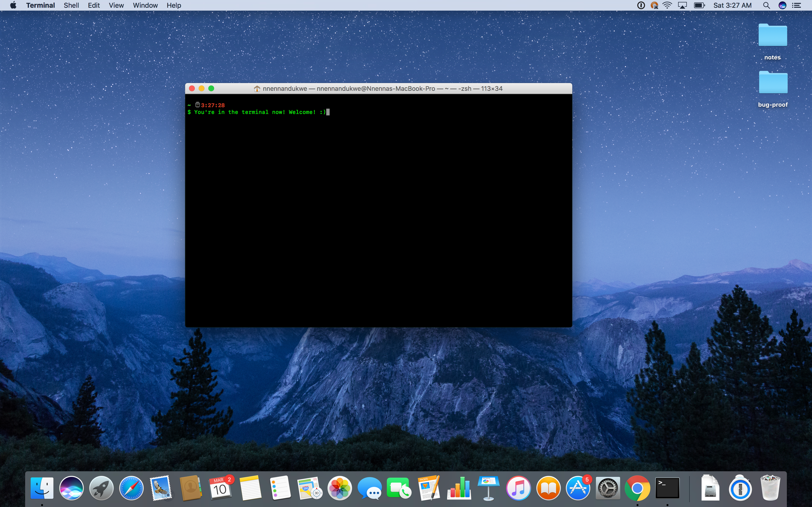Open Google Chrome from the Dock
This screenshot has height=507, width=812.
tap(637, 488)
